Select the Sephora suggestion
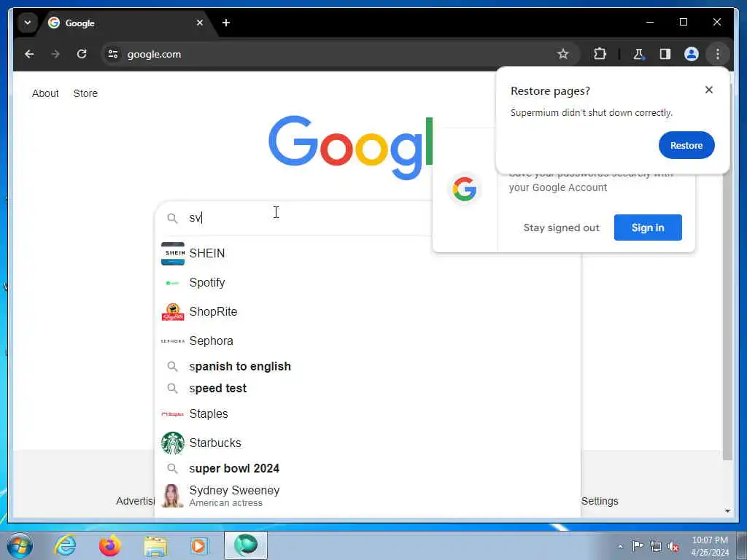 [x=368, y=341]
